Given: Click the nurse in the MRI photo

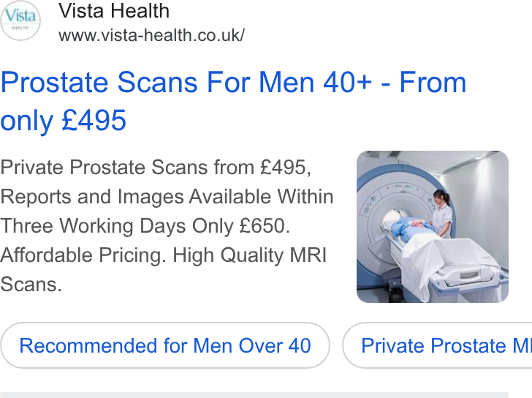Looking at the screenshot, I should click(x=442, y=213).
